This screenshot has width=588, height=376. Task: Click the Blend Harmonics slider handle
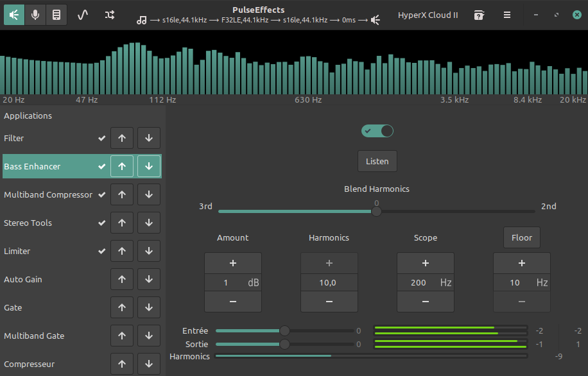(377, 212)
